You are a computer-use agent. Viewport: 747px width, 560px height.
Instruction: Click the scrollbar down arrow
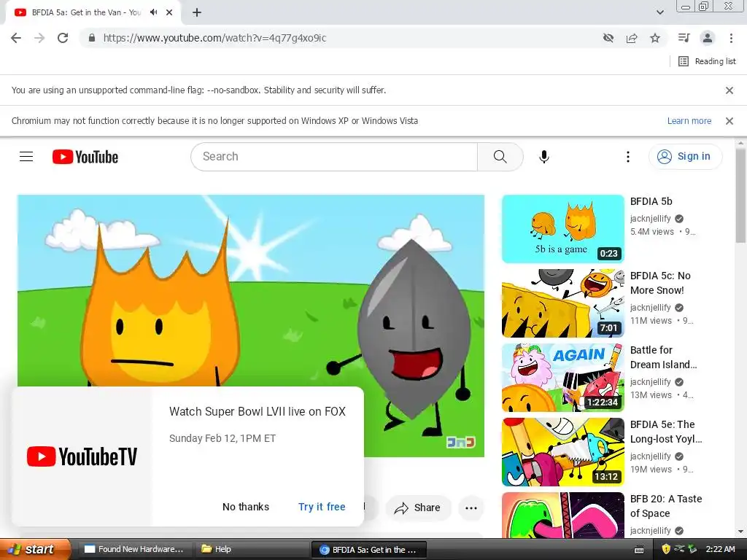coord(740,532)
